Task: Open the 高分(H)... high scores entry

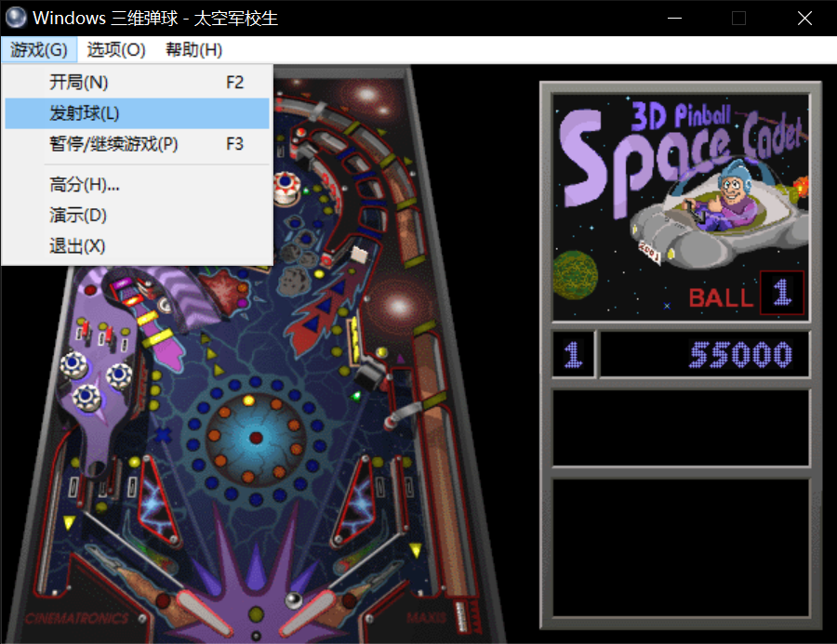Action: click(138, 185)
